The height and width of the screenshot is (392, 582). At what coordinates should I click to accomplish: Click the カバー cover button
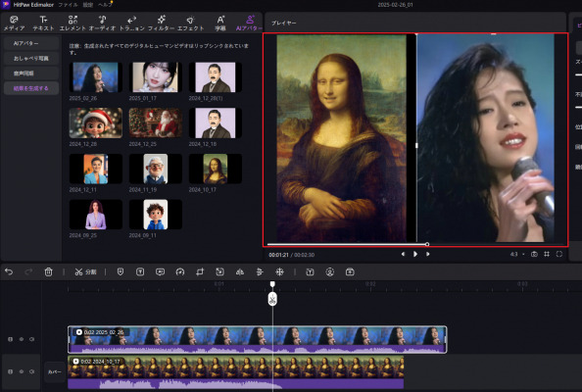click(55, 371)
